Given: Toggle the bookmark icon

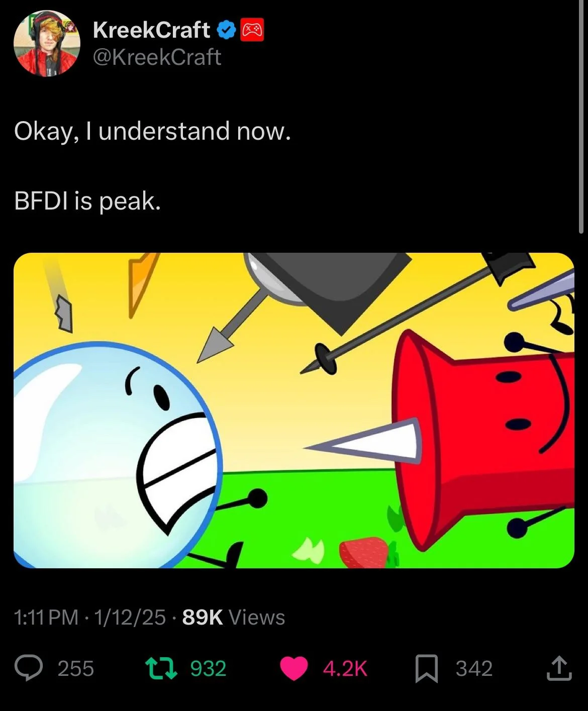Looking at the screenshot, I should click(x=426, y=669).
